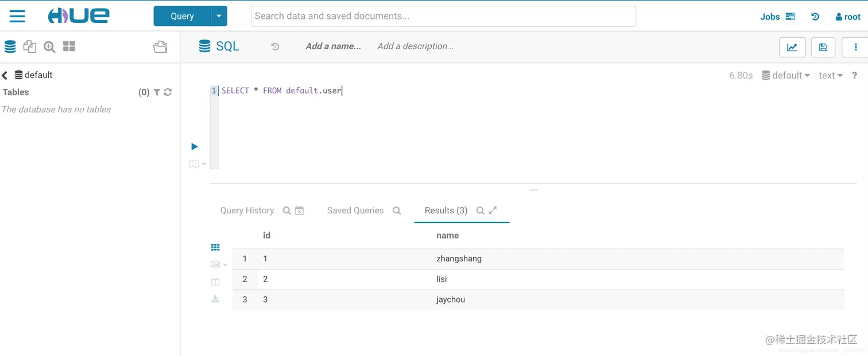Click the search data and documents field
Viewport: 868px width, 356px height.
[x=443, y=16]
